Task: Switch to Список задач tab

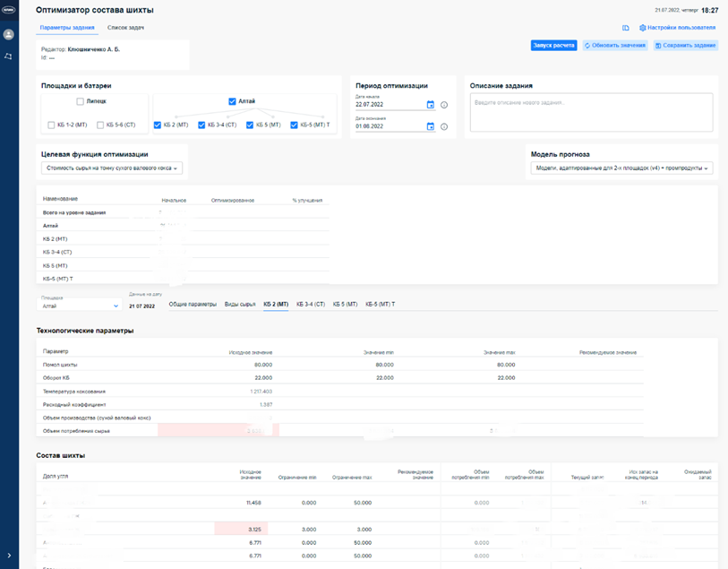Action: [x=126, y=28]
